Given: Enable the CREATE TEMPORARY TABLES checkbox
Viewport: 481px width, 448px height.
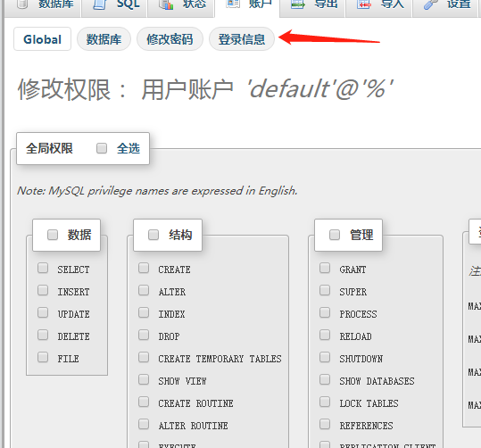Looking at the screenshot, I should [144, 357].
